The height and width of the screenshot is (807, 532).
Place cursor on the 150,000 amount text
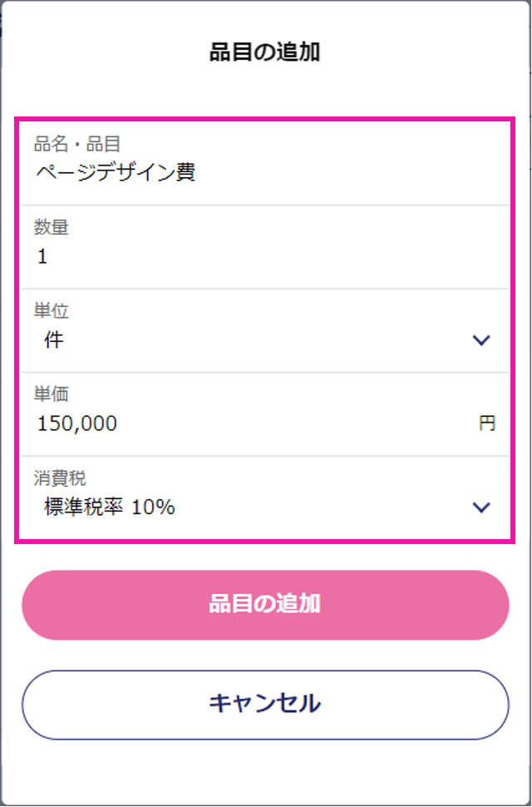click(77, 424)
